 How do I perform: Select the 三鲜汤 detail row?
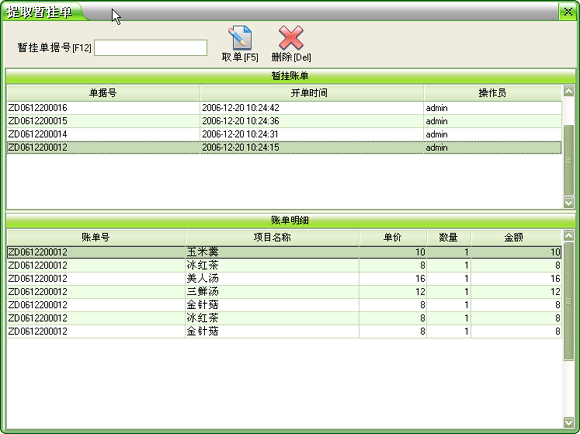284,292
